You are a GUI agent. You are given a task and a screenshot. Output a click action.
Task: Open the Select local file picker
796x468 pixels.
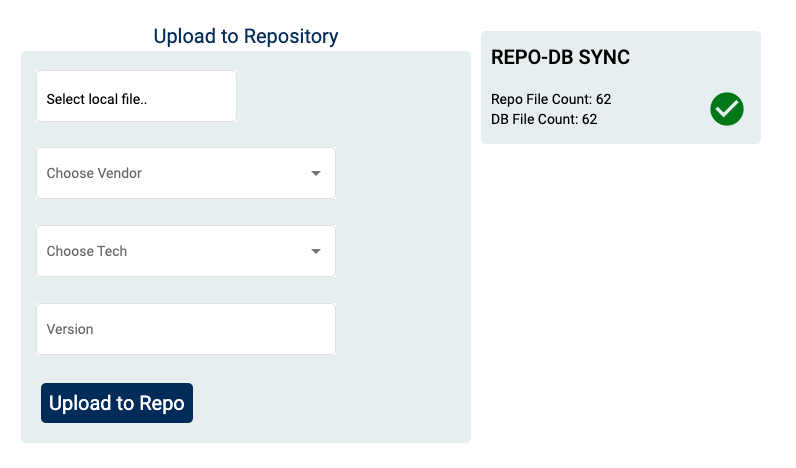click(136, 97)
